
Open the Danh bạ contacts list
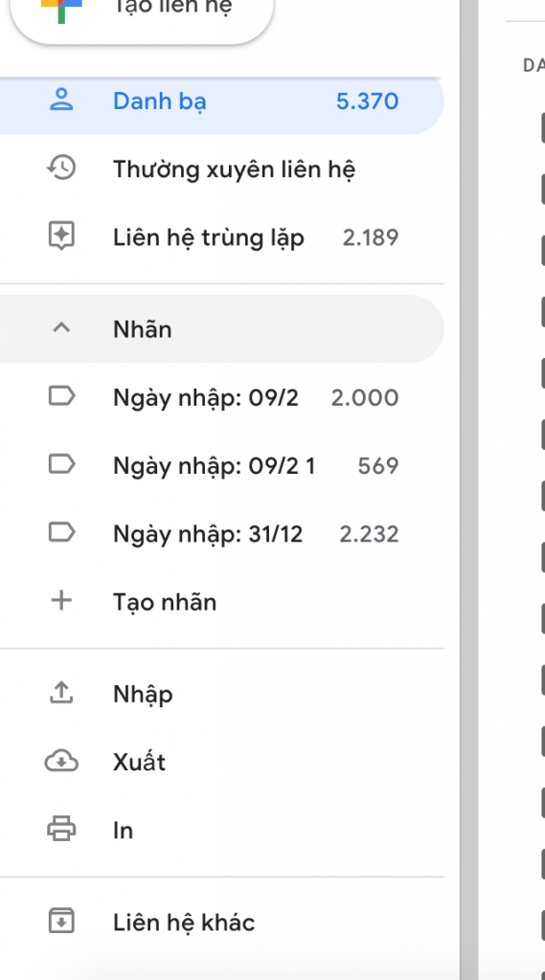pyautogui.click(x=221, y=100)
